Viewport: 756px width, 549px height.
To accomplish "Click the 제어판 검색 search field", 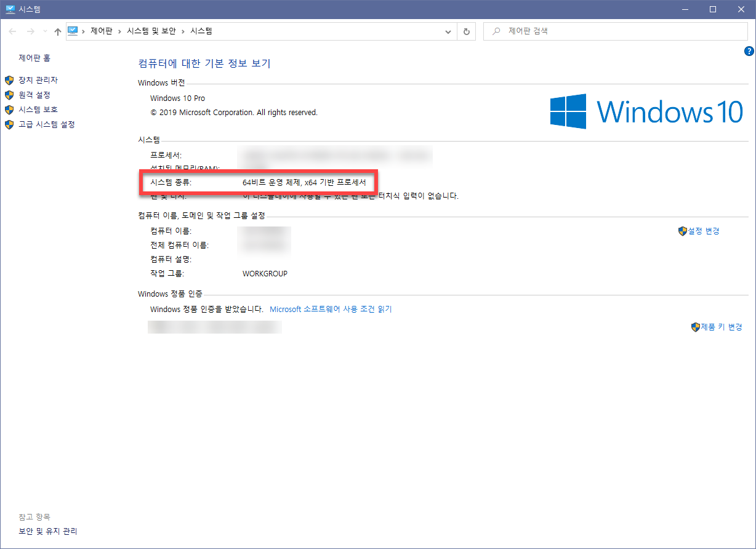I will pos(616,31).
